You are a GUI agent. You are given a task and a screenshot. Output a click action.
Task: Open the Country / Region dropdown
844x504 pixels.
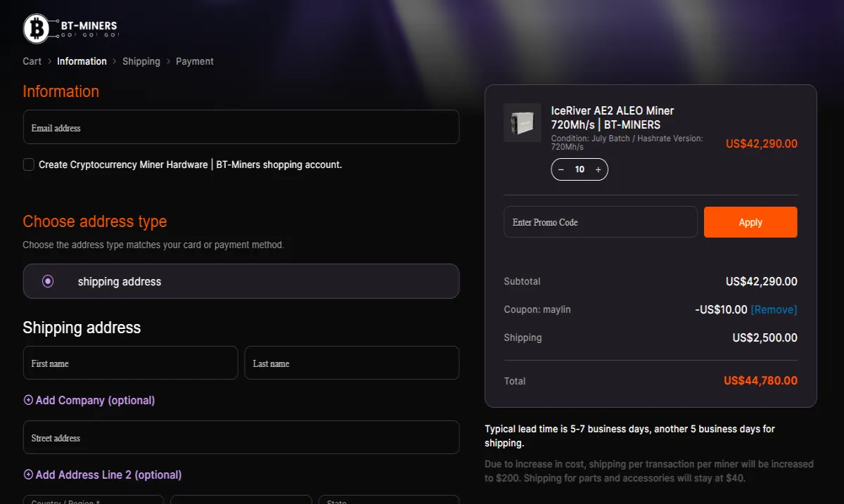tap(94, 500)
